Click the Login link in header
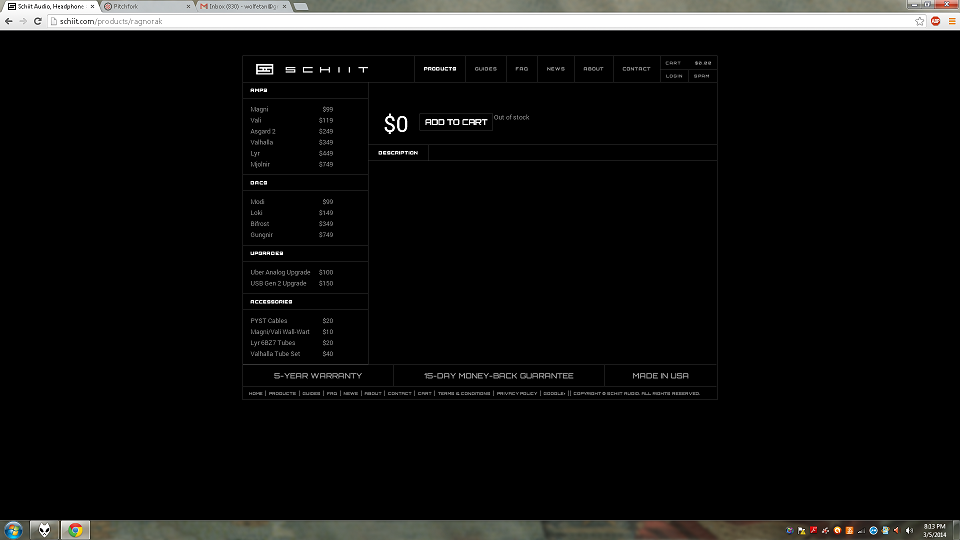The image size is (960, 540). (674, 76)
